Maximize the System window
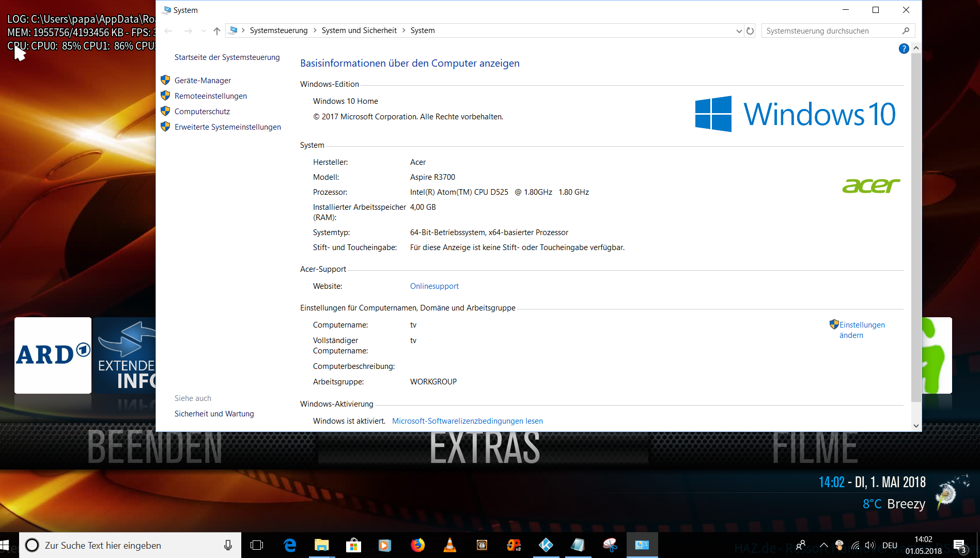The width and height of the screenshot is (980, 558). 876,10
